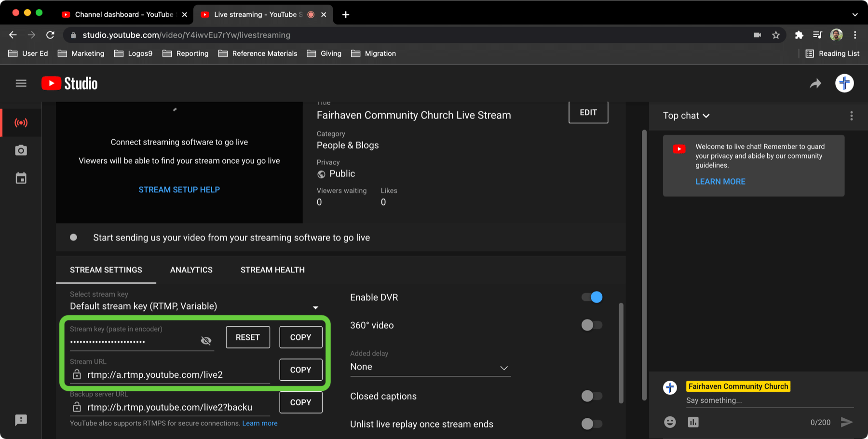The height and width of the screenshot is (439, 868).
Task: Open the User Ed bookmarks folder
Action: [x=28, y=53]
